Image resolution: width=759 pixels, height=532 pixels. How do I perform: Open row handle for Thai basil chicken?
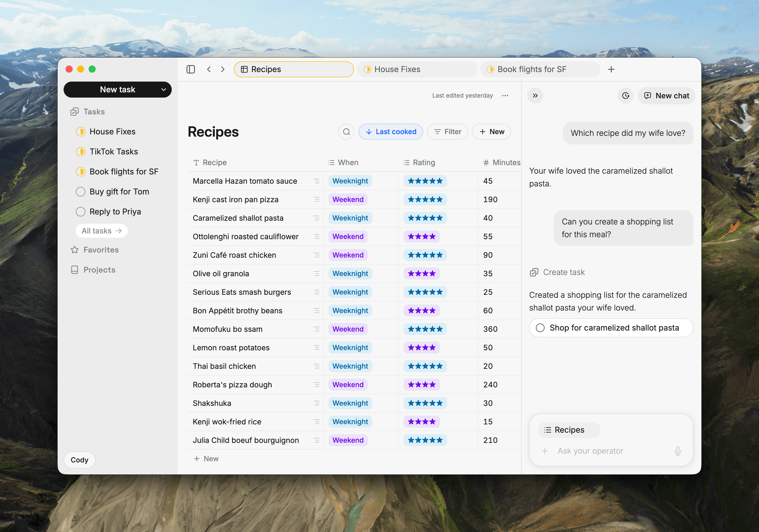pyautogui.click(x=317, y=366)
